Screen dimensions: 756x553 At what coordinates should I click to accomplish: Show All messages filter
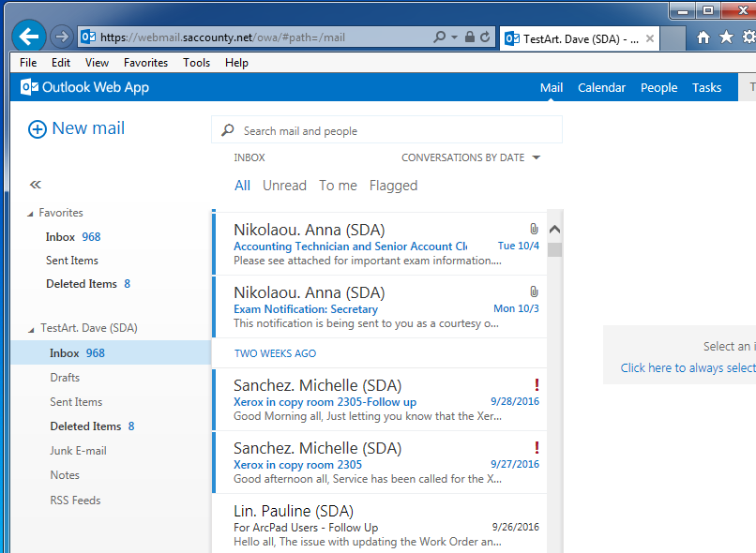[x=242, y=186]
